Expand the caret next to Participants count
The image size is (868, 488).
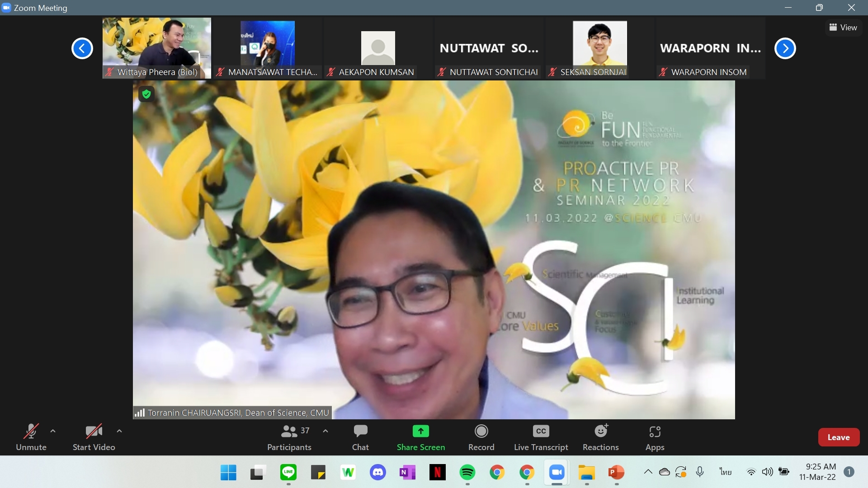[325, 431]
